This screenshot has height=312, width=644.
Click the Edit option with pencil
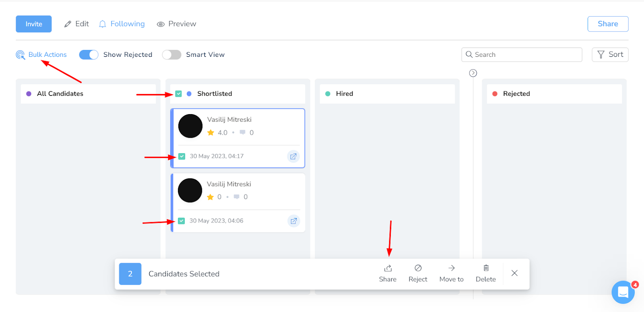(76, 24)
